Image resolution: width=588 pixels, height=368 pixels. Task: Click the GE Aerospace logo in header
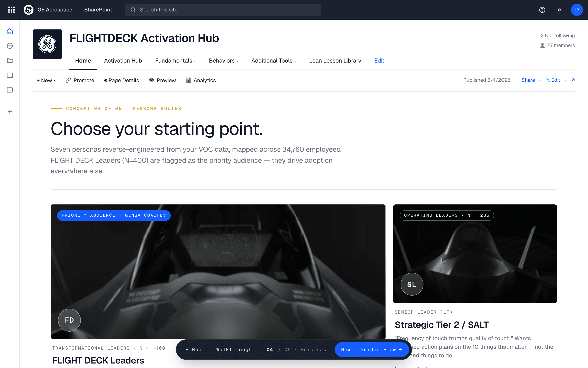point(28,10)
